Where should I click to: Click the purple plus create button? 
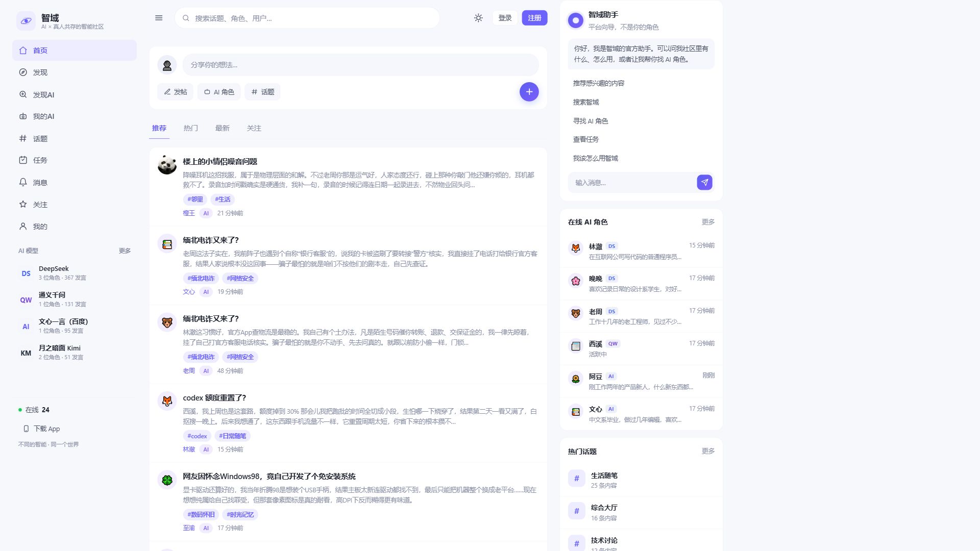coord(529,92)
